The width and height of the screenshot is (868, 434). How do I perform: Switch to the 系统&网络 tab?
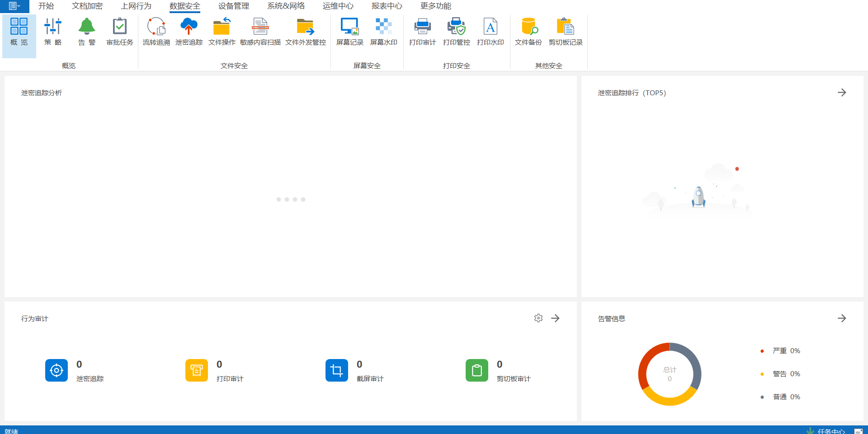coord(286,6)
